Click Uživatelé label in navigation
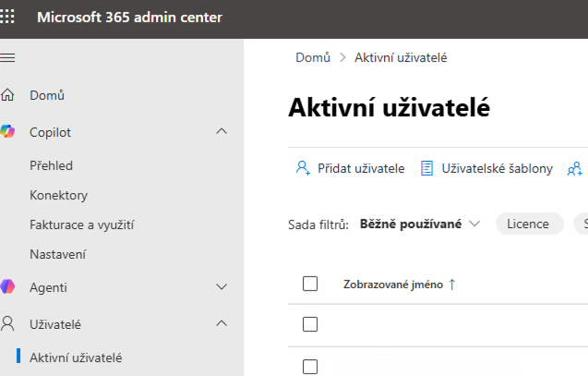Image resolution: width=588 pixels, height=376 pixels. (x=55, y=324)
